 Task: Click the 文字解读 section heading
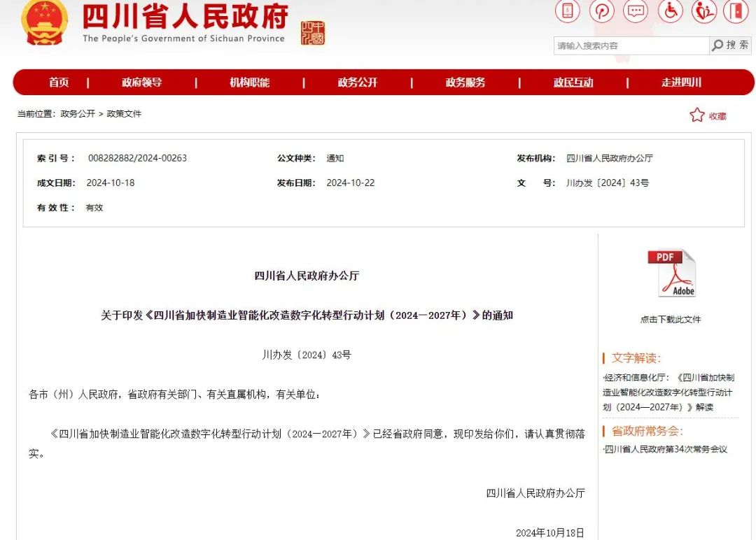[636, 358]
